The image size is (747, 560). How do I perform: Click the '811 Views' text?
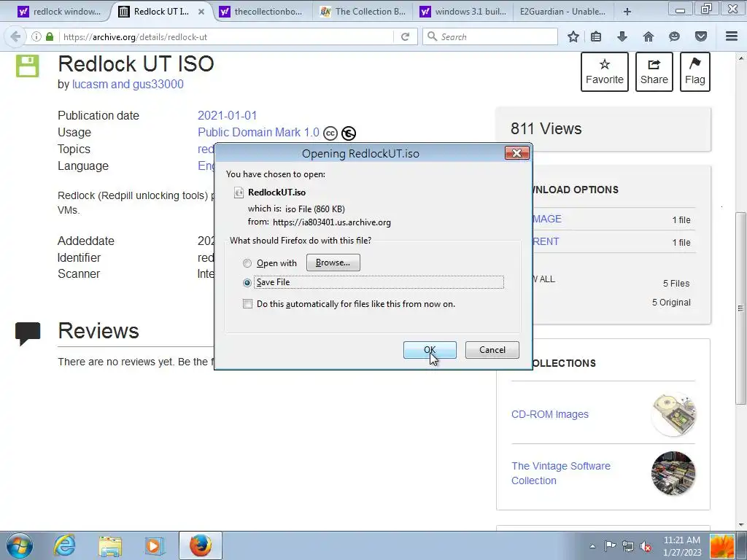click(546, 128)
